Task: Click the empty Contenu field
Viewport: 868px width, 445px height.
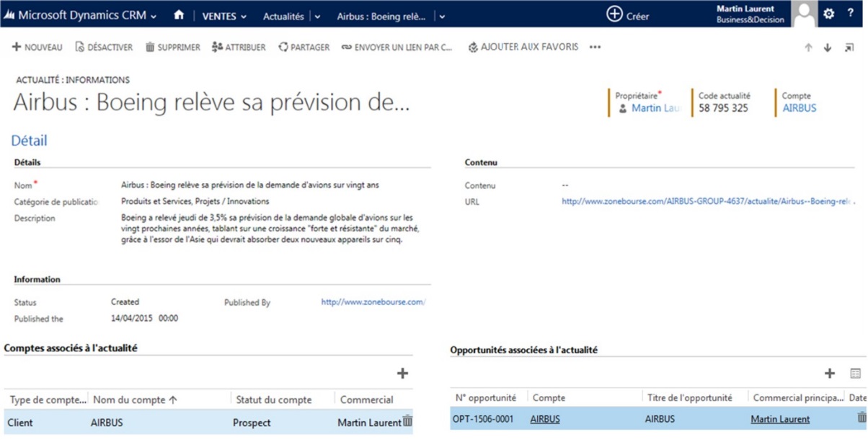Action: point(565,185)
